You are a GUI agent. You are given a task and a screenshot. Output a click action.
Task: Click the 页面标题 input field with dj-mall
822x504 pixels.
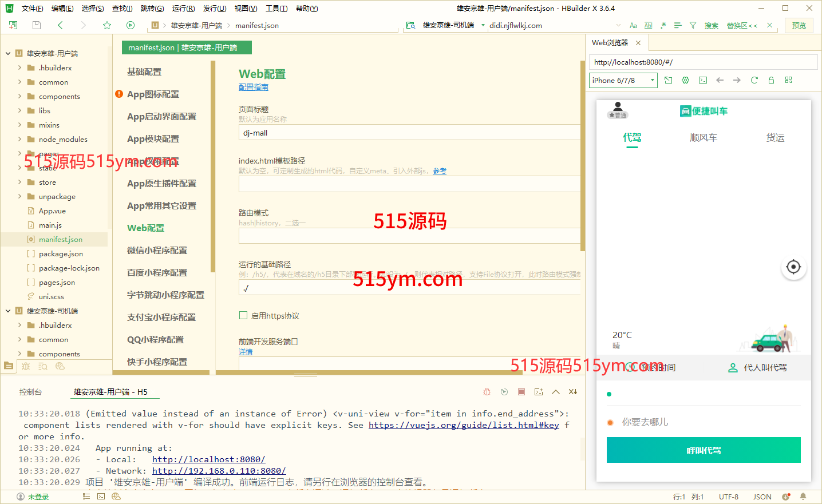point(409,133)
